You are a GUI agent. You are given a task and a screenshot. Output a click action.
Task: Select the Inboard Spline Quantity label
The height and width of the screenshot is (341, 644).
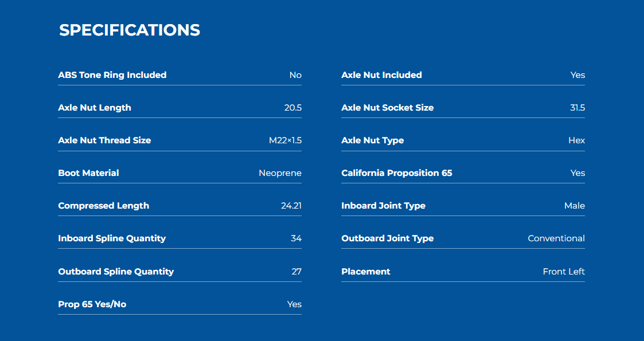coord(112,238)
